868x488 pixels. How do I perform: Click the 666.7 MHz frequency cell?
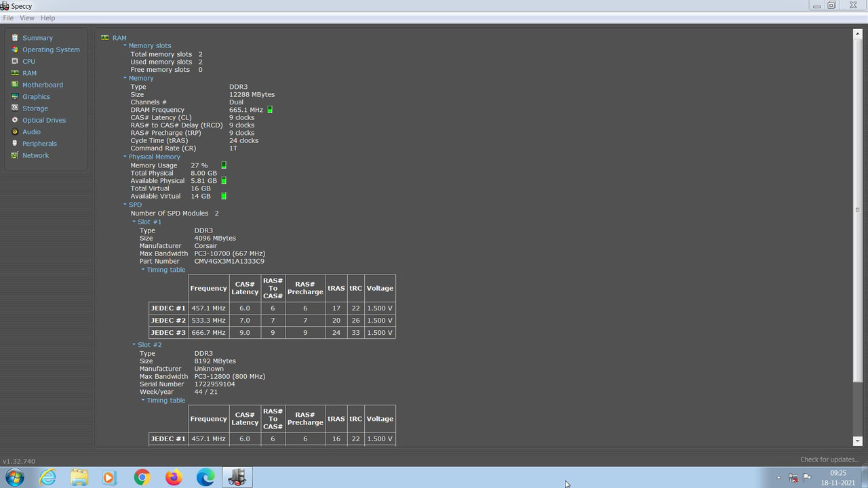208,333
